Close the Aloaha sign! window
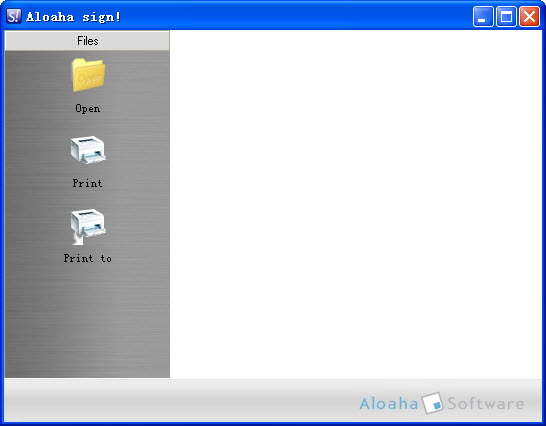546x426 pixels. click(x=529, y=16)
